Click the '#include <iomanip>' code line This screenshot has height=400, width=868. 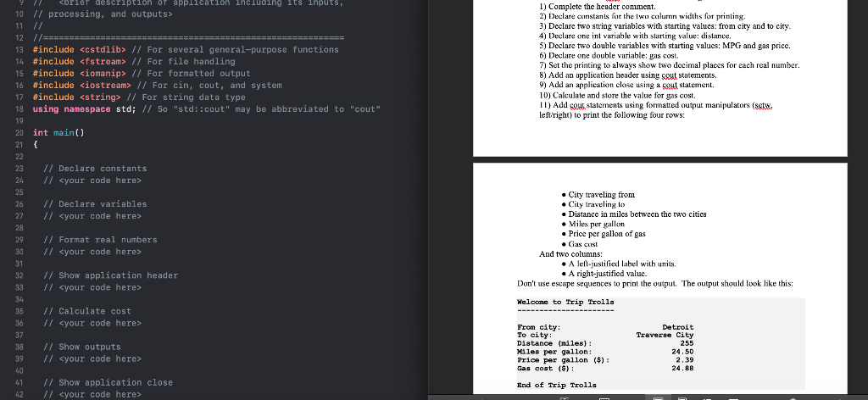click(x=142, y=74)
